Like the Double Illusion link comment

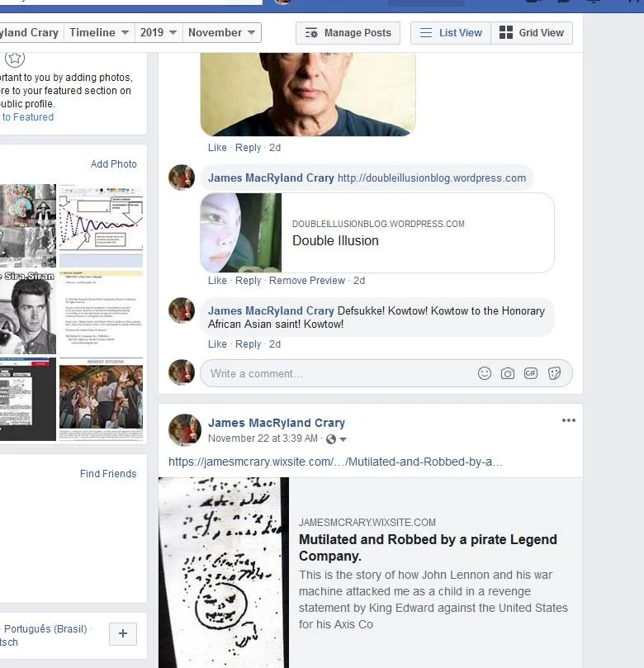coord(217,281)
